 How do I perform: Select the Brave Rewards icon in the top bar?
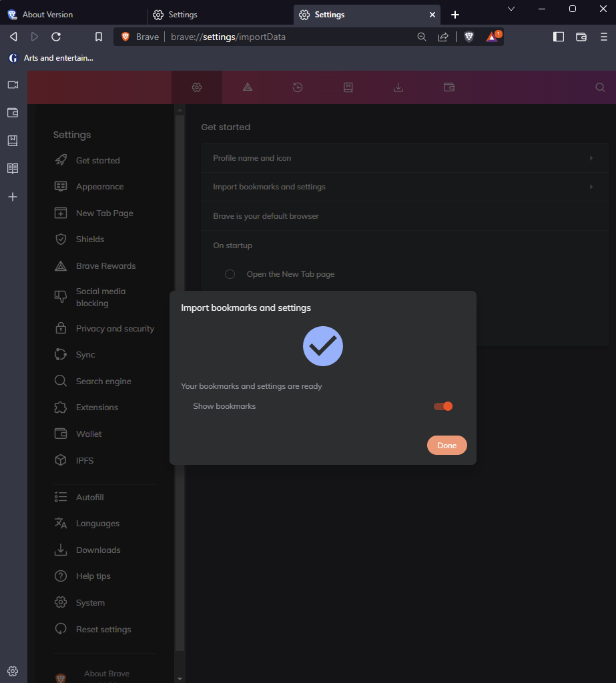click(247, 87)
